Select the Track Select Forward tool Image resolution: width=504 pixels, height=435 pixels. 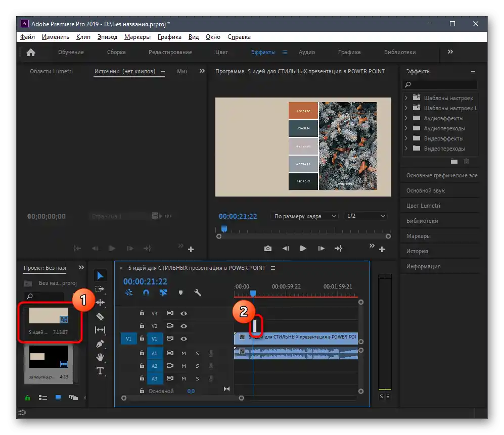[100, 289]
